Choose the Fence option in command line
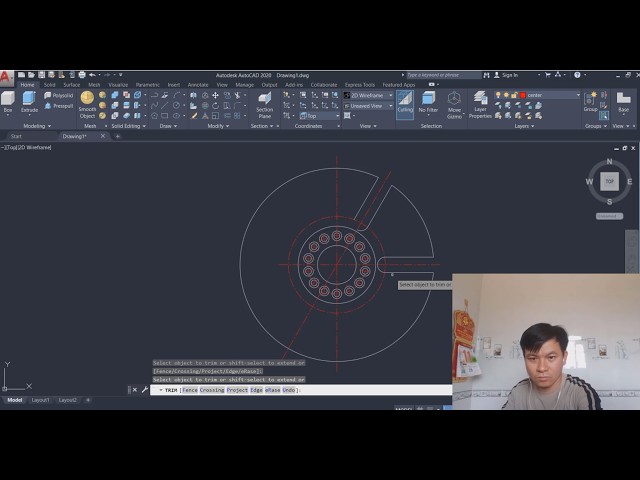 coord(190,390)
